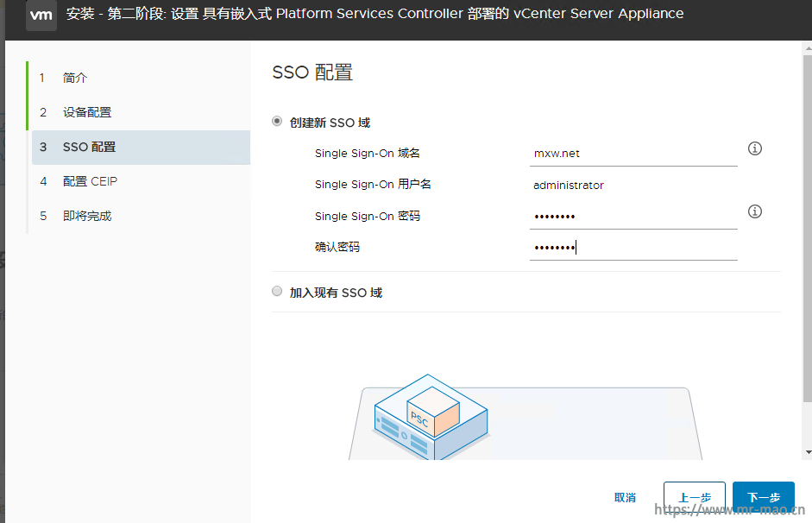
Task: Click the 上一步 back button
Action: point(695,498)
